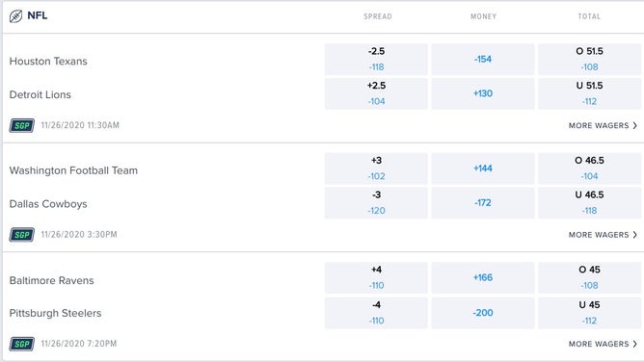
Task: Expand More Wagers for Ravens-Steelers game
Action: click(x=603, y=344)
